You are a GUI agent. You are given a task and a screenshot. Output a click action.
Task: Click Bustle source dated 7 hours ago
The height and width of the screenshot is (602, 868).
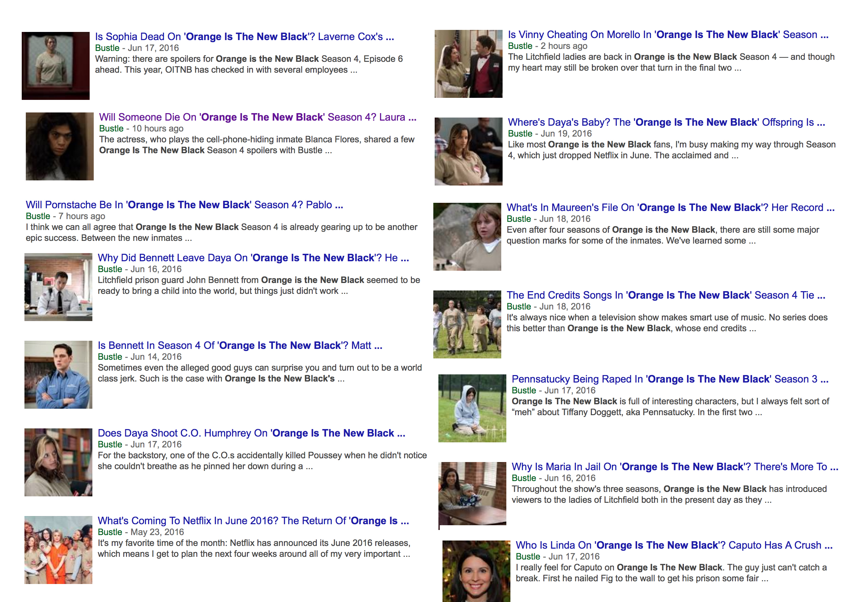(38, 216)
